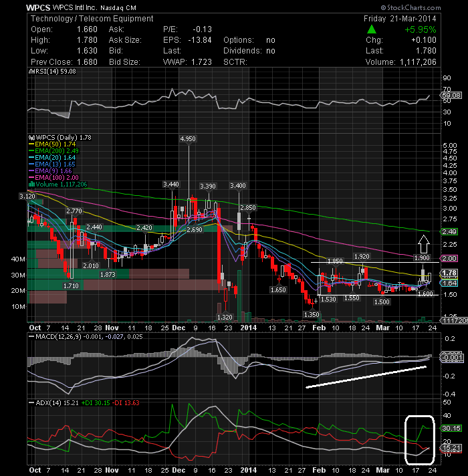Click the 59.08 RSI axis value tag
Image resolution: width=468 pixels, height=476 pixels.
[451, 96]
